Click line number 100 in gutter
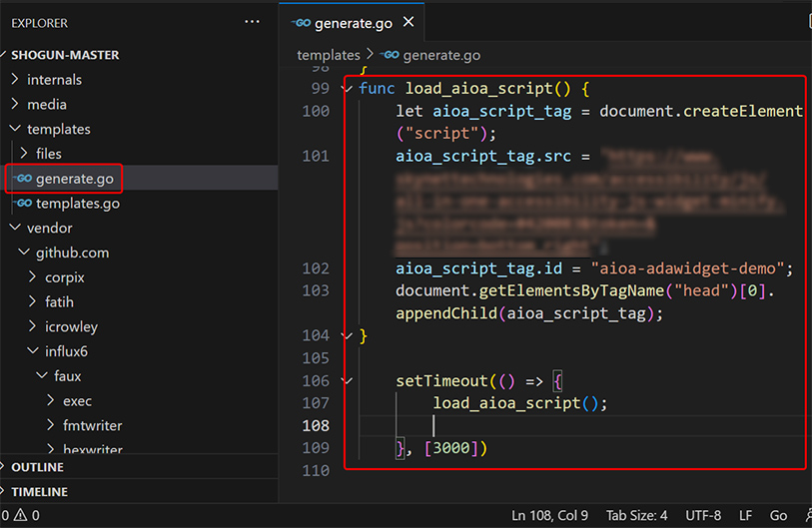This screenshot has height=528, width=812. tap(316, 111)
